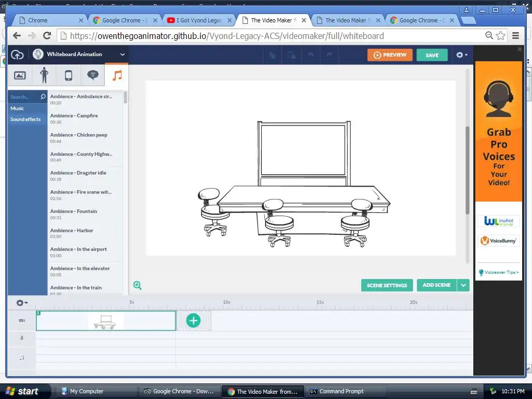
Task: Open Google Chrome - Download taskbar item
Action: [179, 391]
